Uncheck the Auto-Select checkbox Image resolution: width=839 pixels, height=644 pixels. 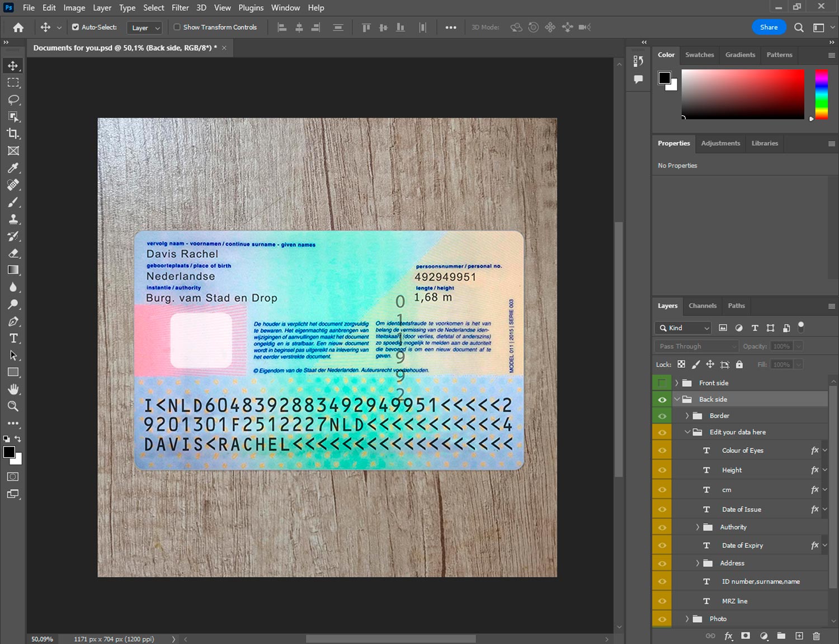click(x=76, y=27)
